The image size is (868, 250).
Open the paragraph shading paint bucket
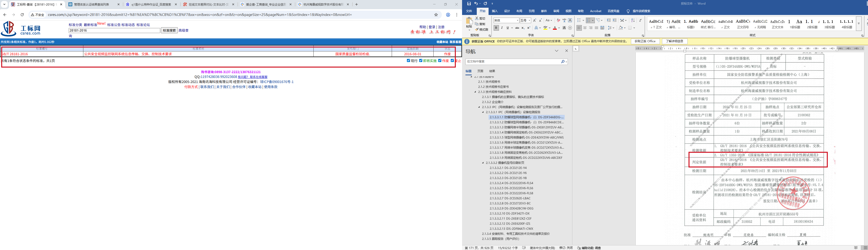621,28
